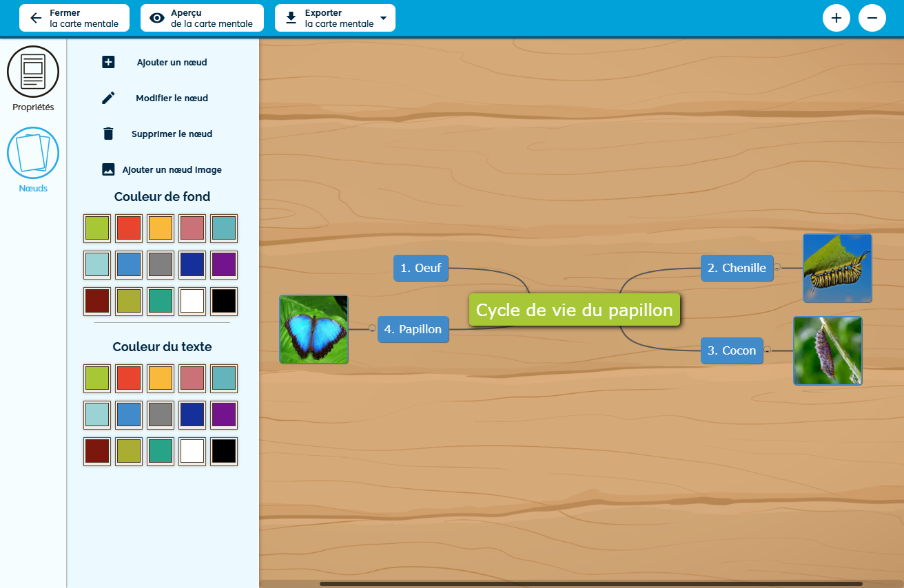Switch to the Nœuds tab
The height and width of the screenshot is (588, 904).
pyautogui.click(x=33, y=154)
